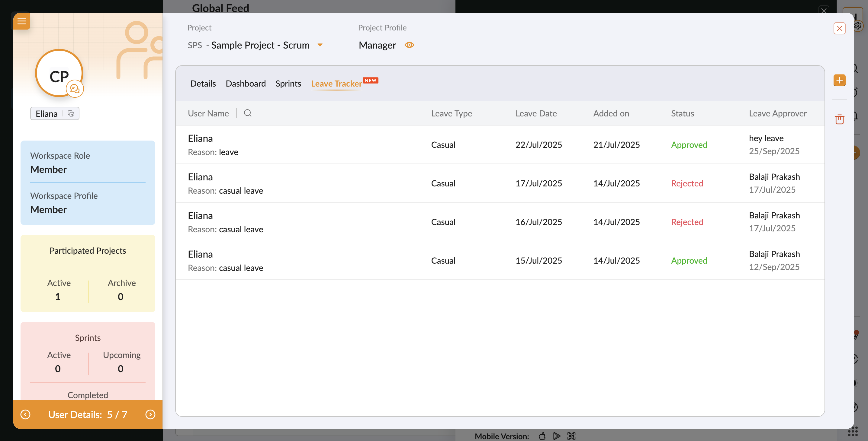Click the chat icon on CP avatar
Image resolution: width=868 pixels, height=441 pixels.
pos(75,89)
